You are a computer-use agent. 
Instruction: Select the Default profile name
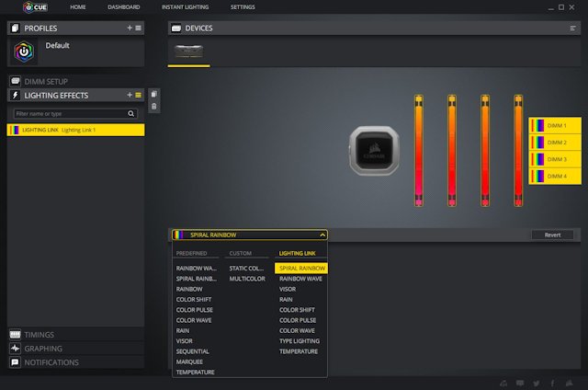[x=57, y=45]
